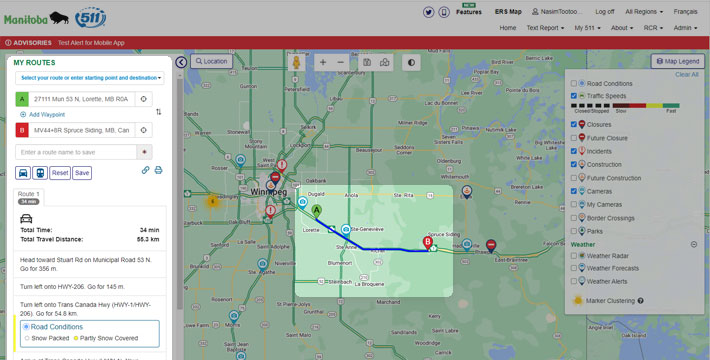Uncheck Traffic Speeds layer
Image resolution: width=710 pixels, height=360 pixels.
click(574, 96)
